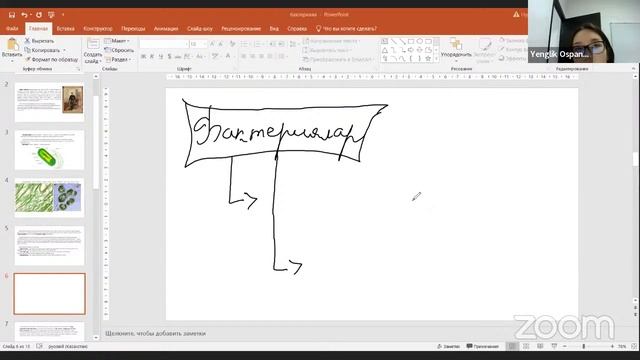Switch to the Вставка ribbon tab

pos(65,29)
